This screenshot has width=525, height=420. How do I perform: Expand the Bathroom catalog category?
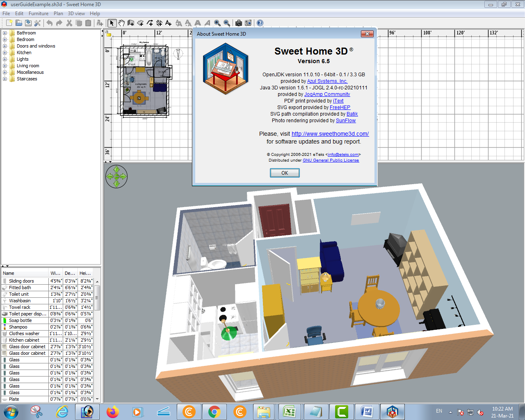coord(5,33)
